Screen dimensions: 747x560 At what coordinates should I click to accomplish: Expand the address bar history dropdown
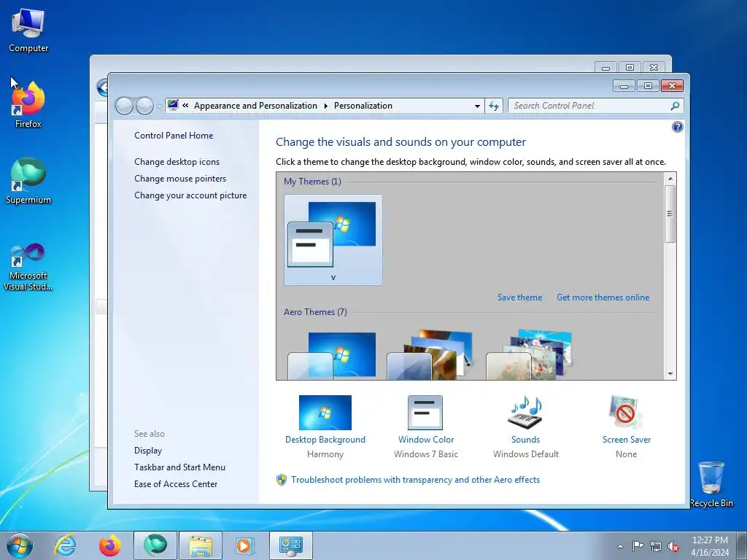pyautogui.click(x=477, y=106)
